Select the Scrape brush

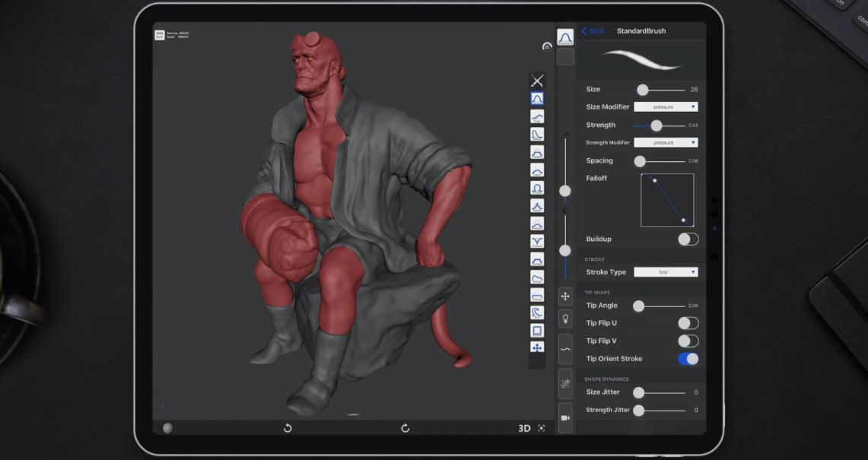coord(537,259)
